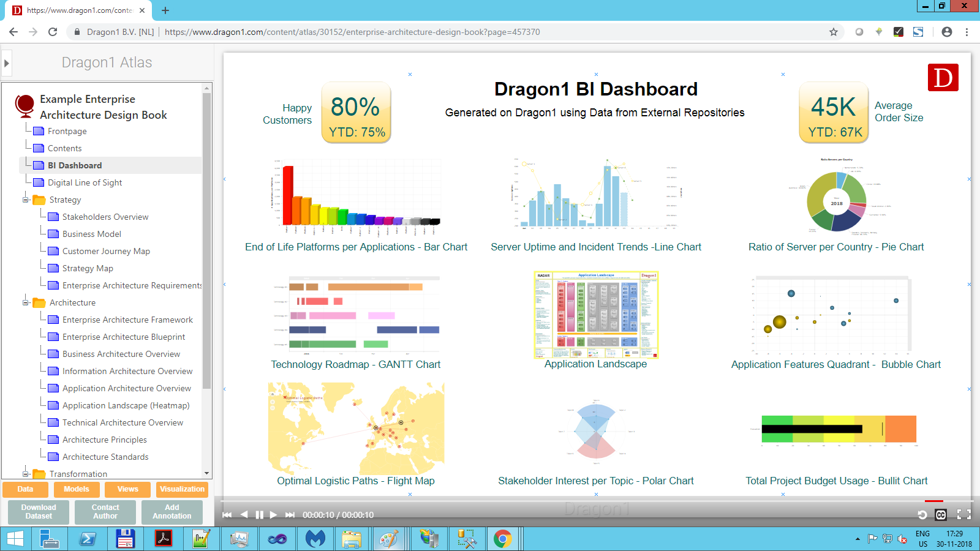Click the Application Landscape thumbnail
Image resolution: width=980 pixels, height=551 pixels.
point(596,315)
